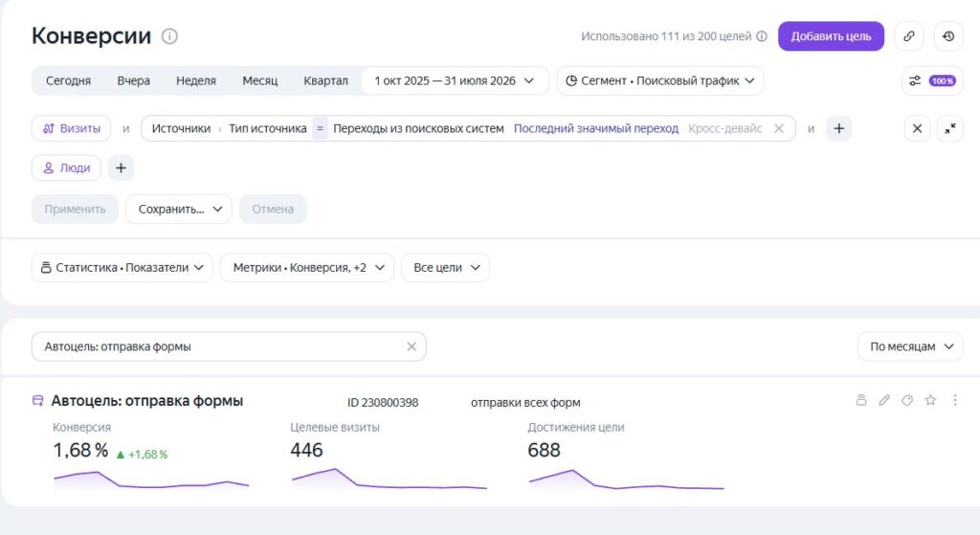Open goal report icon for Автоцель

pyautogui.click(x=860, y=400)
